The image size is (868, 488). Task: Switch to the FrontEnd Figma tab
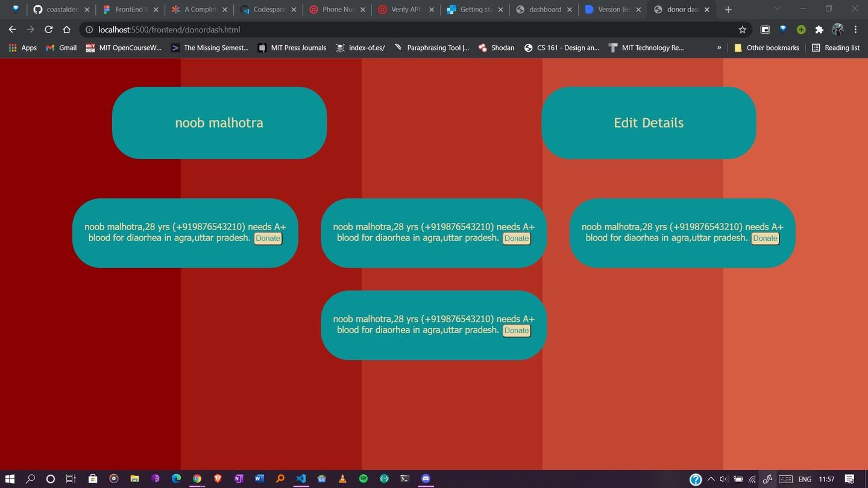130,10
